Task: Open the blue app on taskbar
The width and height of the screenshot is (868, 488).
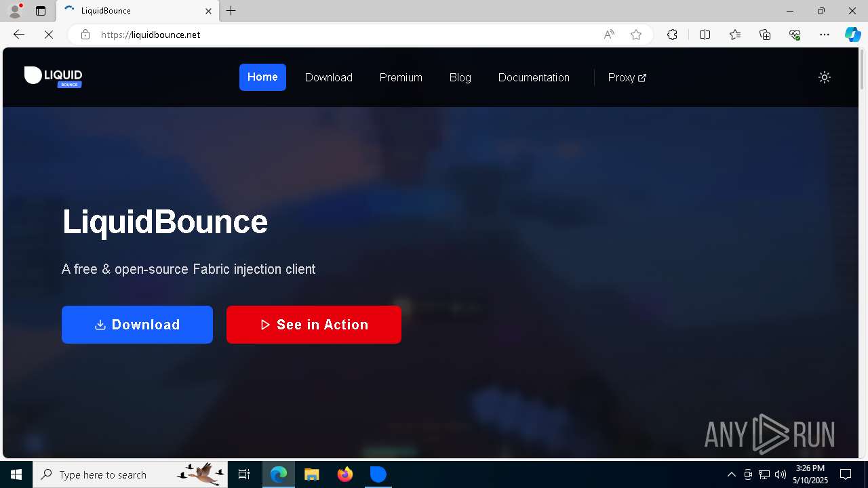Action: tap(378, 474)
